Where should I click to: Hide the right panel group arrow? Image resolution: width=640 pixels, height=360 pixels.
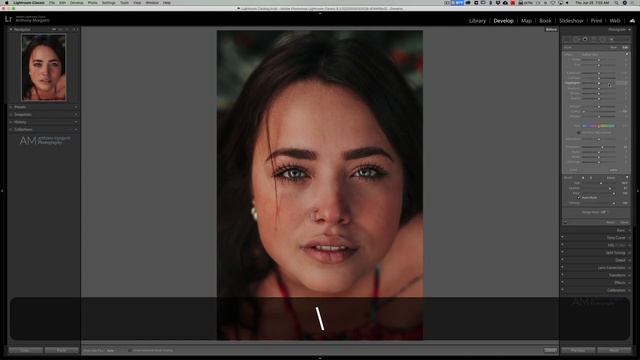(638, 191)
